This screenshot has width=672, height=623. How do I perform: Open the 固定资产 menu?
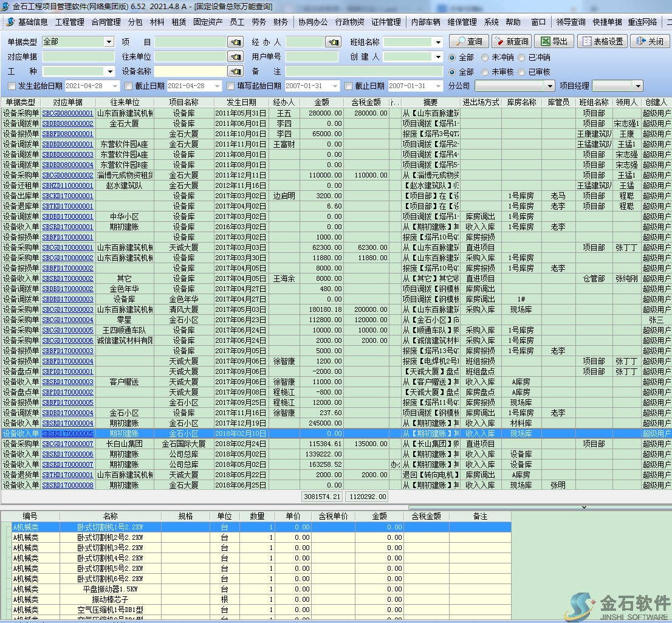(208, 22)
